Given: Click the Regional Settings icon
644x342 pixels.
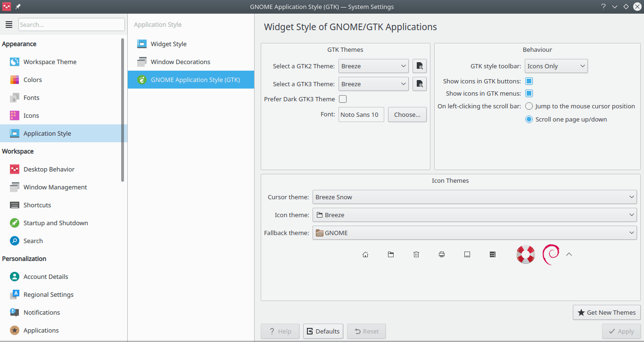Looking at the screenshot, I should (x=15, y=294).
